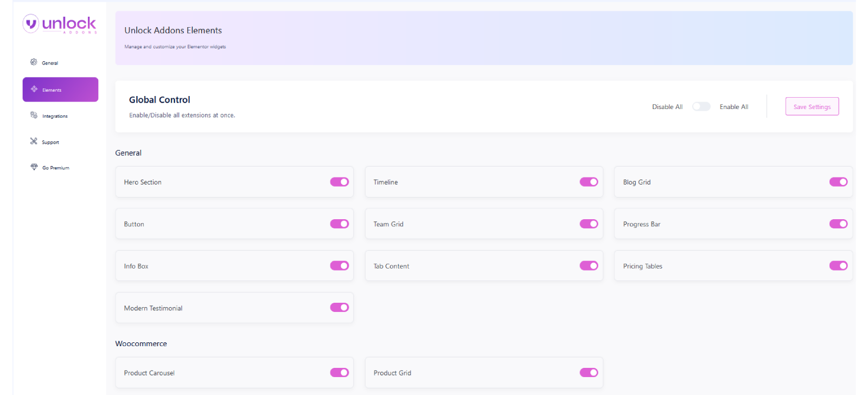
Task: Toggle the Team Grid switch
Action: (589, 224)
